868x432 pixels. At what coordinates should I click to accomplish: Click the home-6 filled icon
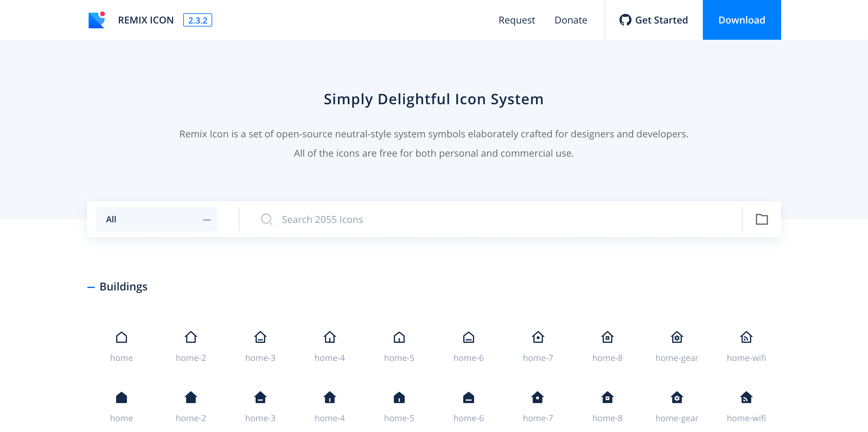pos(468,398)
